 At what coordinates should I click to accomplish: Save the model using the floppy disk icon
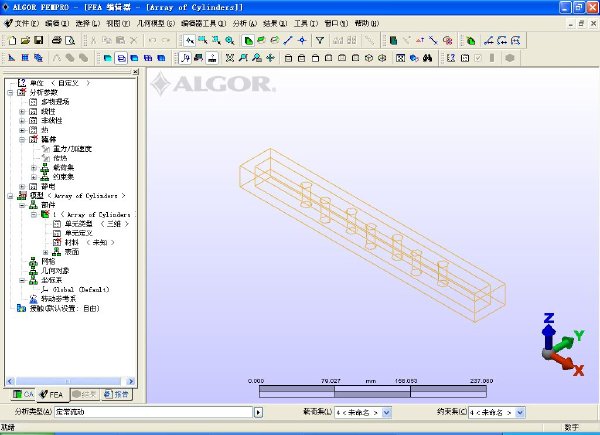[x=39, y=40]
